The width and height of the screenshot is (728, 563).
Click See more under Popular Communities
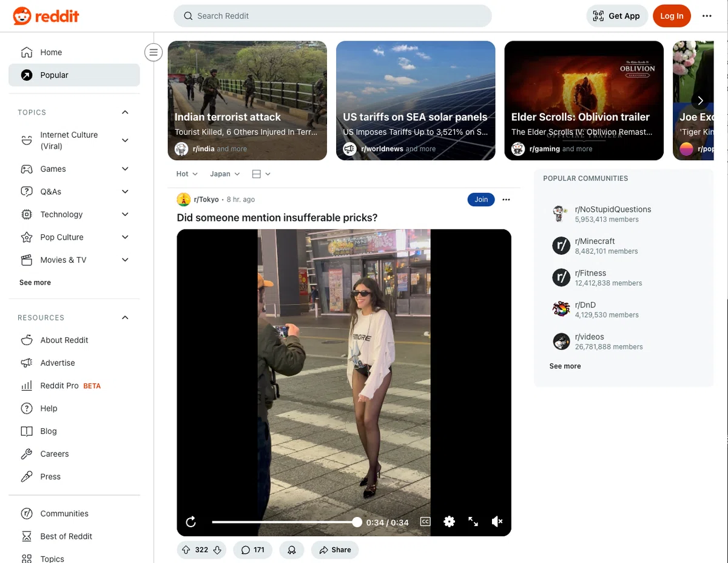(x=565, y=366)
